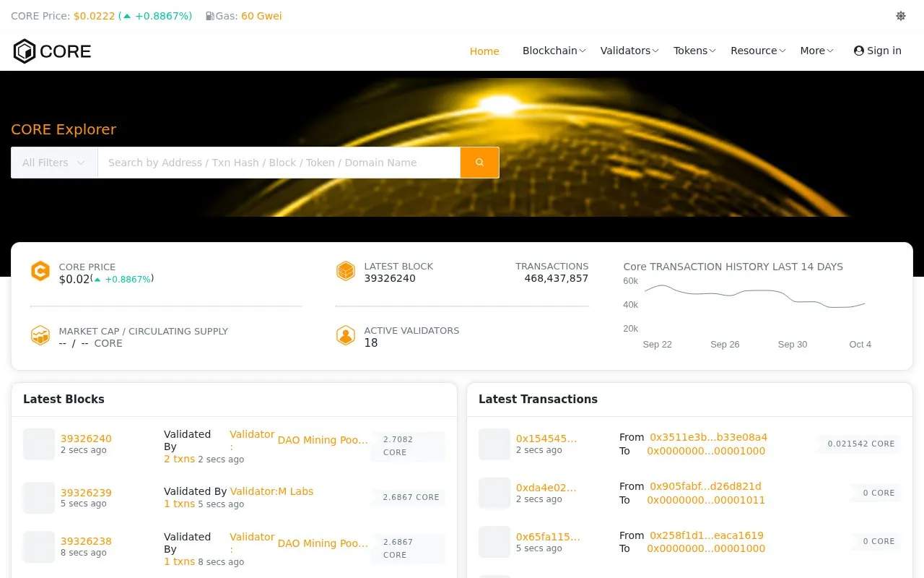This screenshot has width=924, height=578.
Task: Click the latest block number in stats card
Action: 390,278
